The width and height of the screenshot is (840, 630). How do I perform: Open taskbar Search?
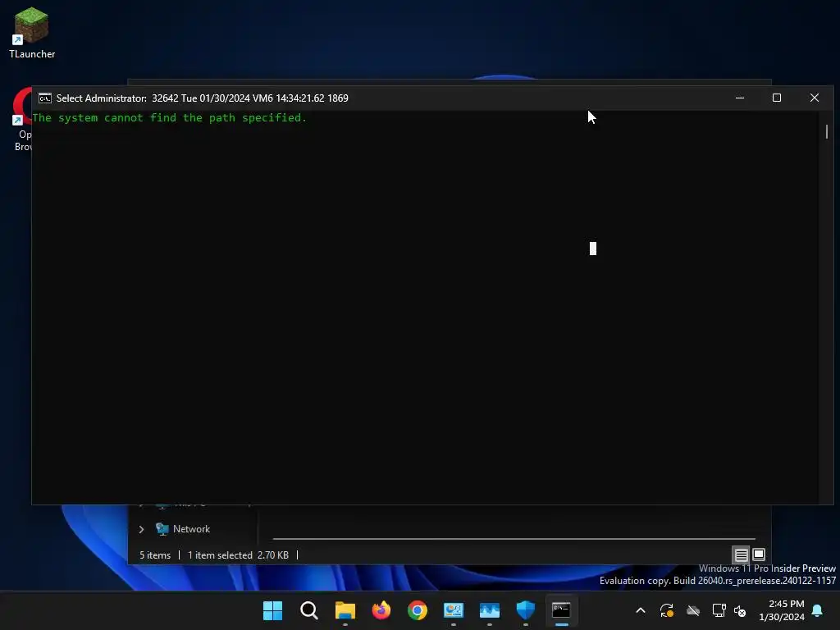[x=309, y=610]
